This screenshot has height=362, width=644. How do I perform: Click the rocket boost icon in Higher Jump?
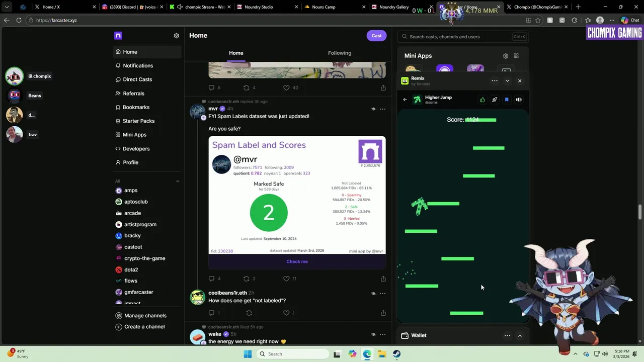495,100
